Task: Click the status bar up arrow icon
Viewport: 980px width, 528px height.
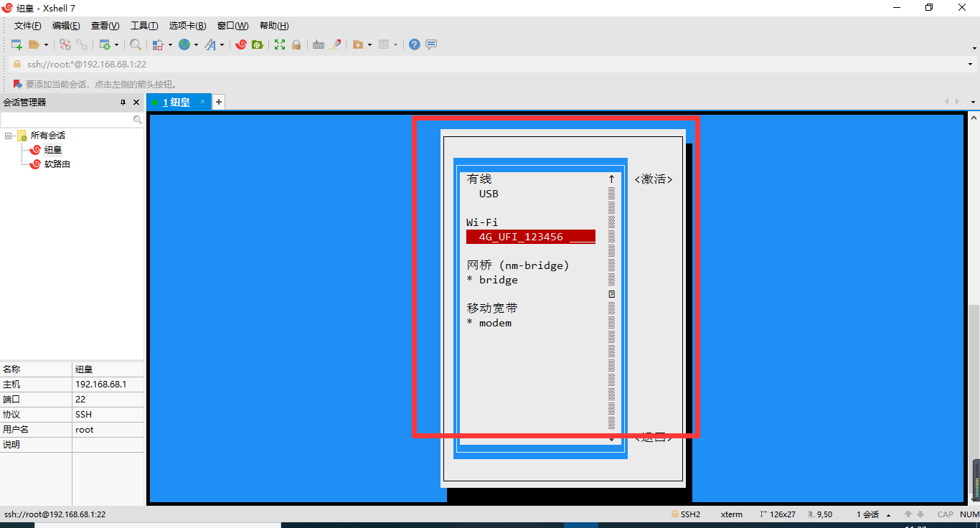Action: [x=908, y=514]
